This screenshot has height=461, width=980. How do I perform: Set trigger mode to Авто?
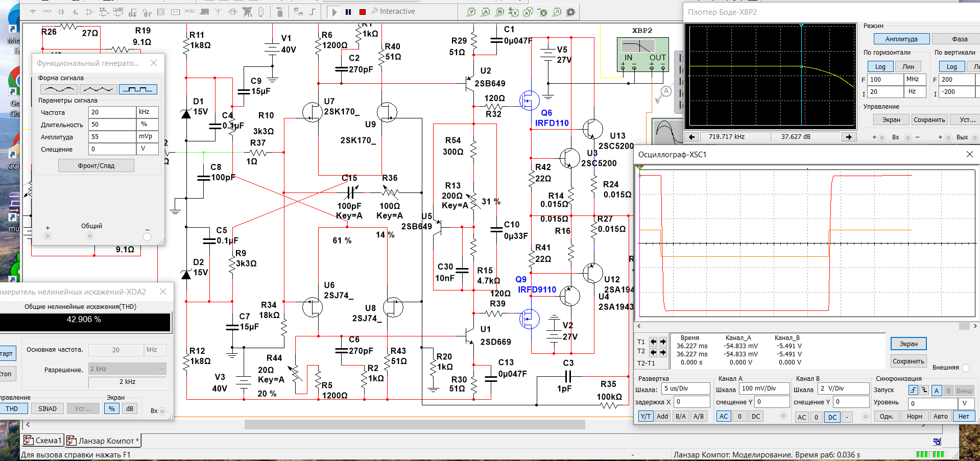(x=941, y=417)
